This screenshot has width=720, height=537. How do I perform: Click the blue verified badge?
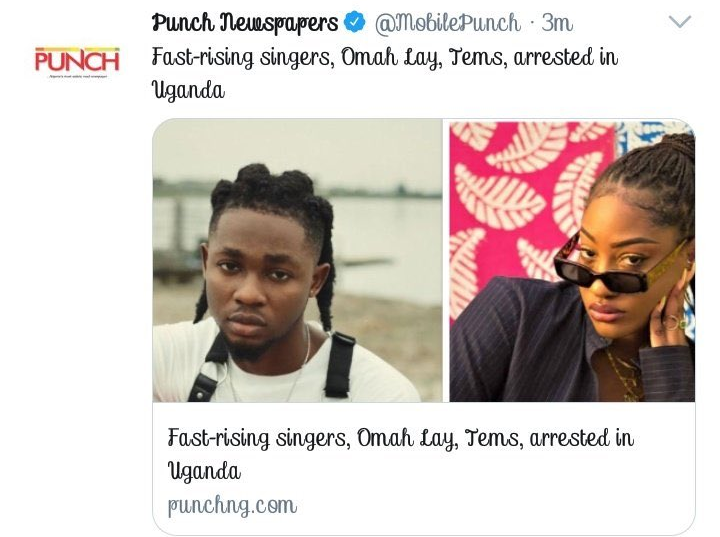click(x=354, y=22)
